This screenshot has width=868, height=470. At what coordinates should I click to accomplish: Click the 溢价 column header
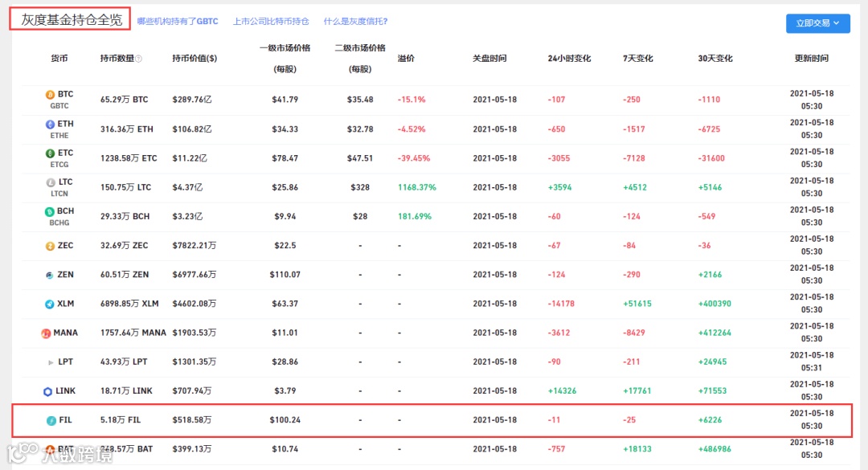pos(406,58)
